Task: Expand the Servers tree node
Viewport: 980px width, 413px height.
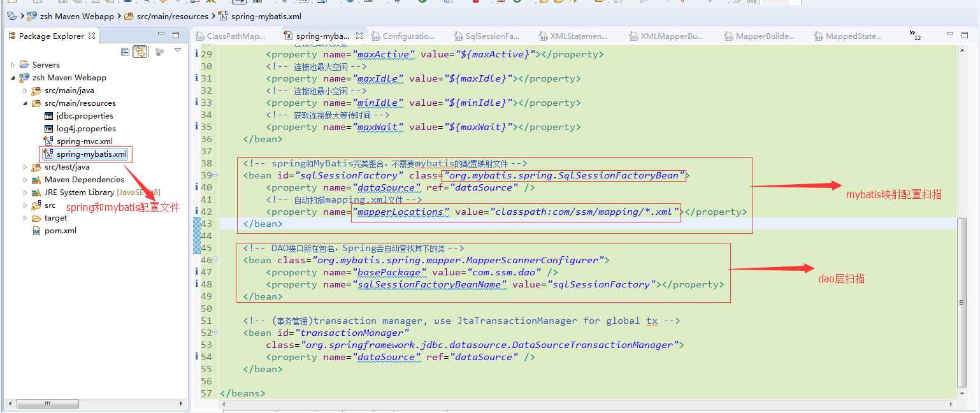Action: tap(13, 65)
